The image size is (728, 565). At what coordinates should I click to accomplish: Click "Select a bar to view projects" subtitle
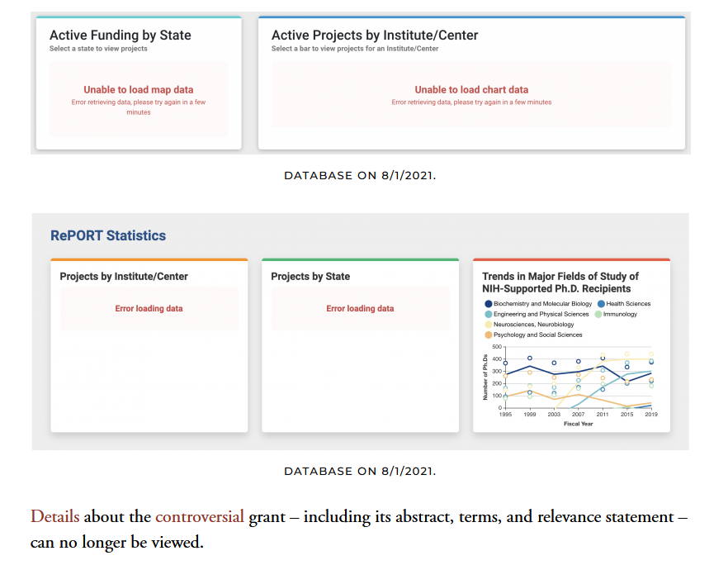point(355,48)
